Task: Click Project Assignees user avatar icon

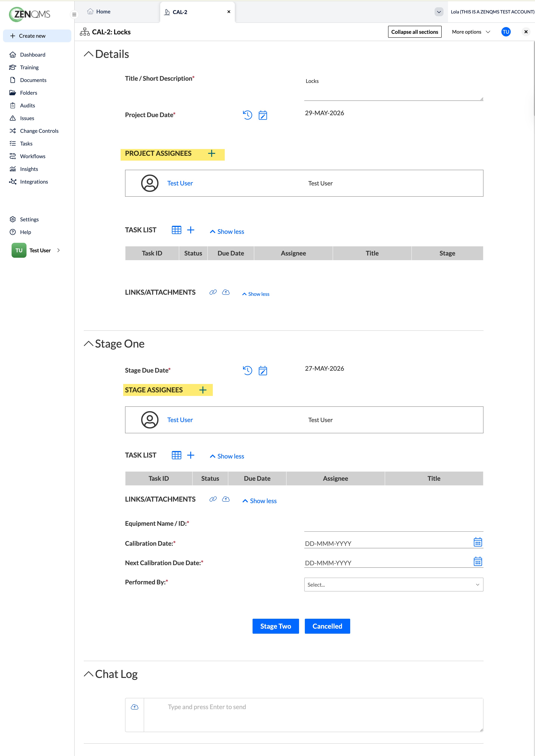Action: [150, 183]
